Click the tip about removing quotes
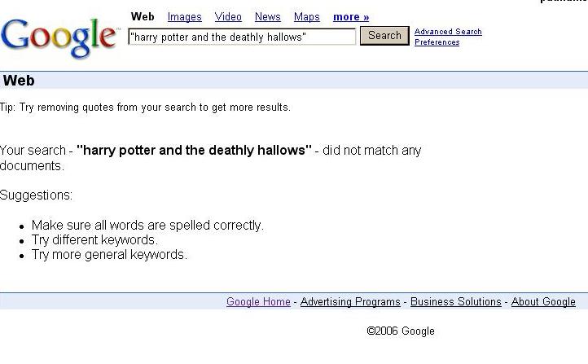588x364 pixels. coord(145,107)
